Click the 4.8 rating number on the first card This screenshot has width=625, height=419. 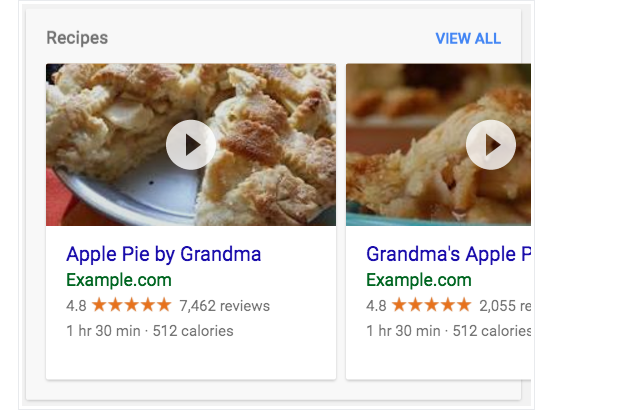pos(76,306)
